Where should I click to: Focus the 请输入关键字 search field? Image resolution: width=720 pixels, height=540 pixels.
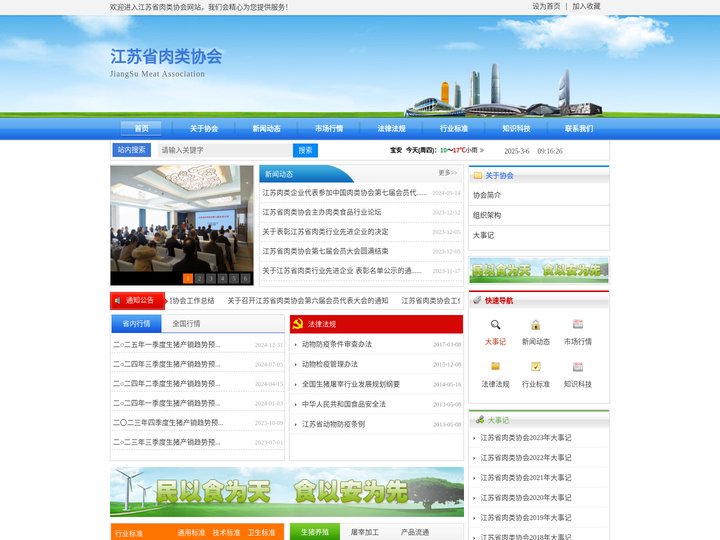click(225, 150)
